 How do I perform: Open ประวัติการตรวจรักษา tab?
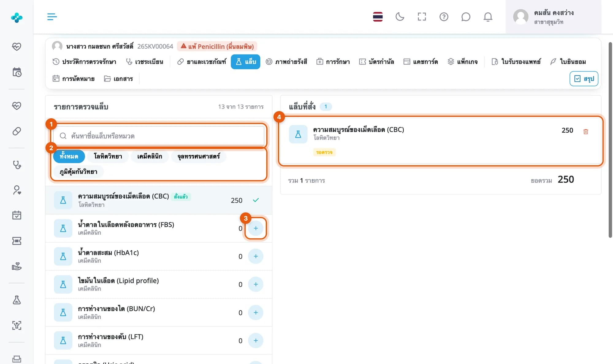84,62
